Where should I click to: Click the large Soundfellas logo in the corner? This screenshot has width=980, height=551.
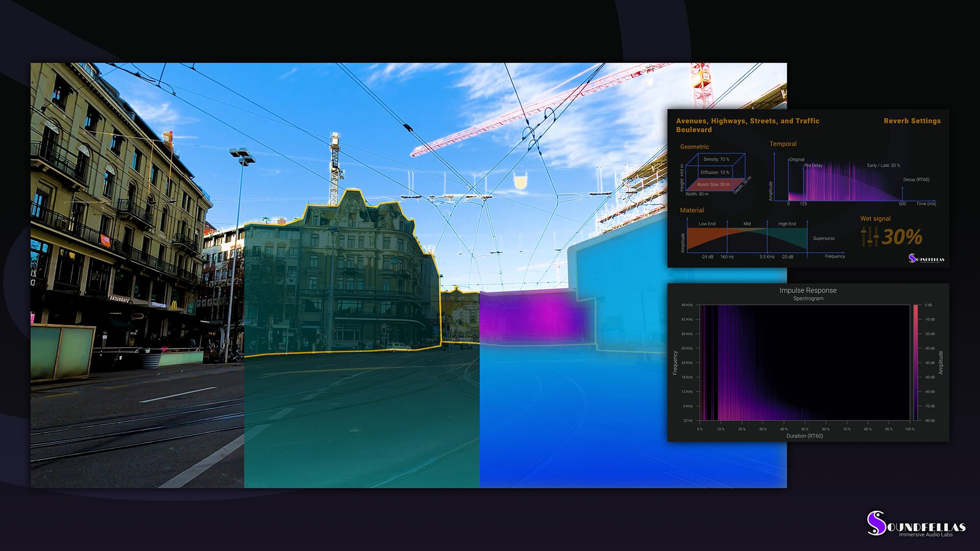916,524
